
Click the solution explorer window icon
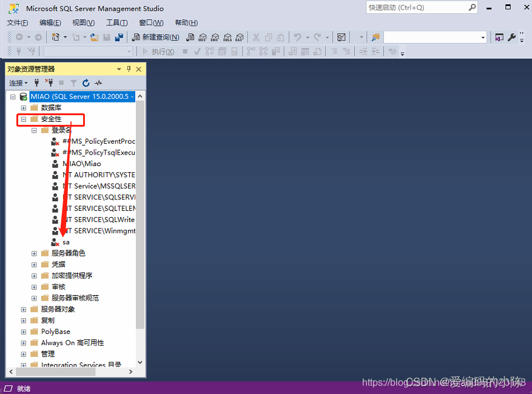click(499, 38)
